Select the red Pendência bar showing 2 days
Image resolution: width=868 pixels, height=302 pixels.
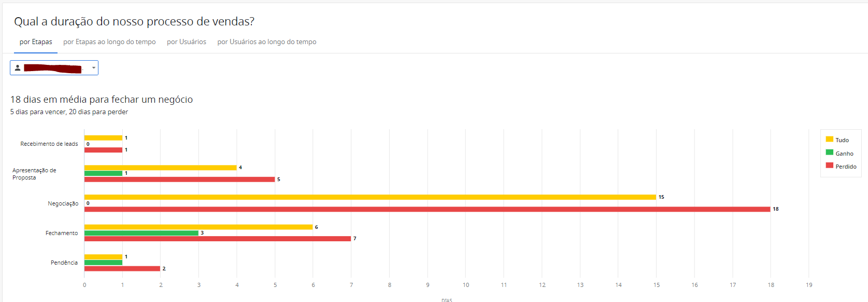(122, 269)
